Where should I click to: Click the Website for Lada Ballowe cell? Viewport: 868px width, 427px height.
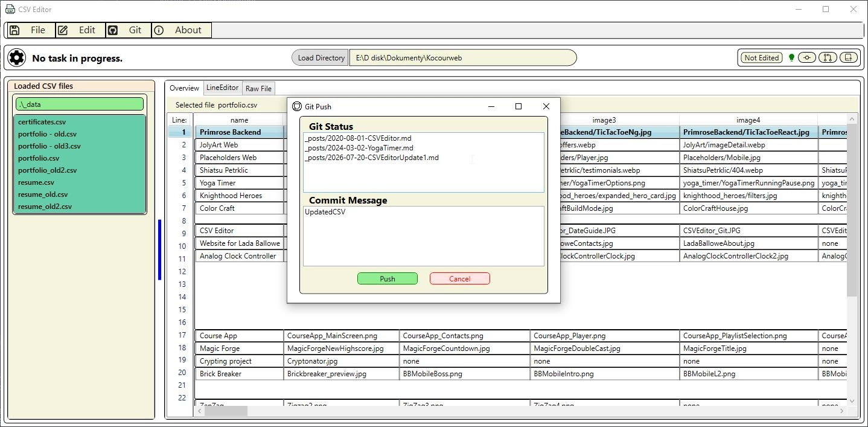pos(240,243)
